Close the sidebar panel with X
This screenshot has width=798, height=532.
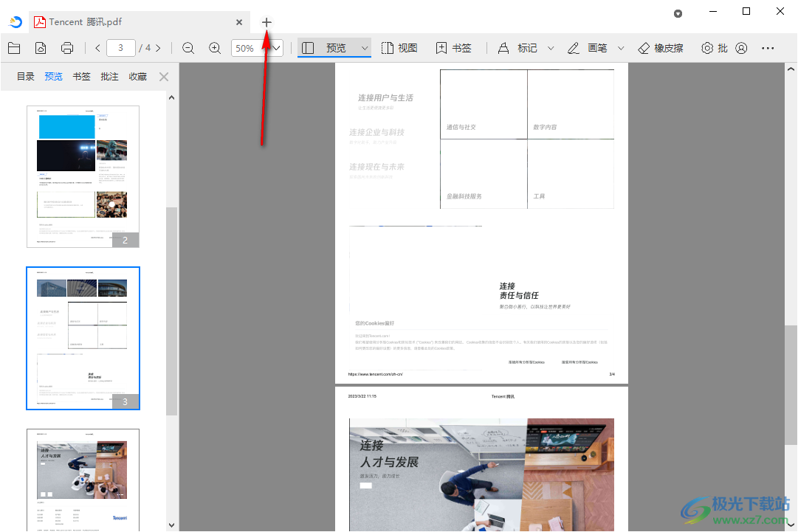click(x=164, y=77)
